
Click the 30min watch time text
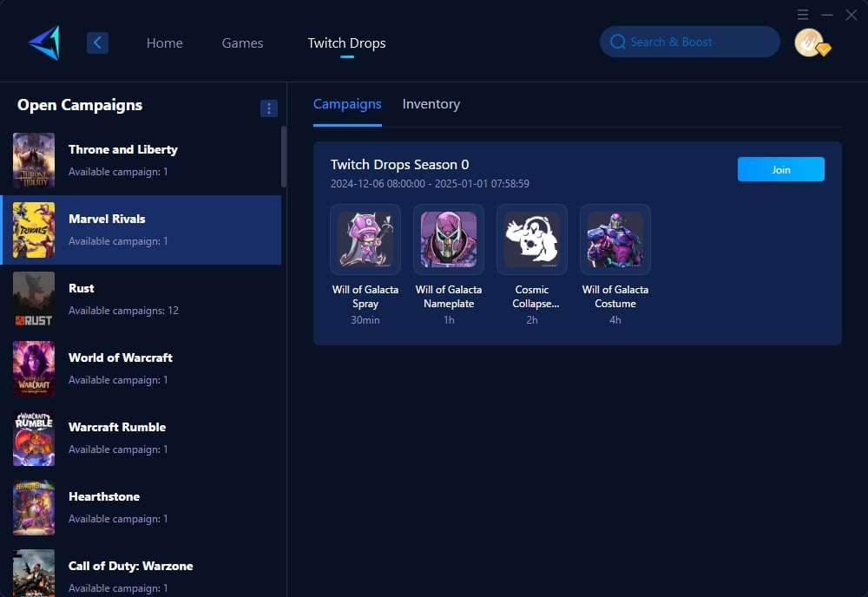pyautogui.click(x=365, y=320)
